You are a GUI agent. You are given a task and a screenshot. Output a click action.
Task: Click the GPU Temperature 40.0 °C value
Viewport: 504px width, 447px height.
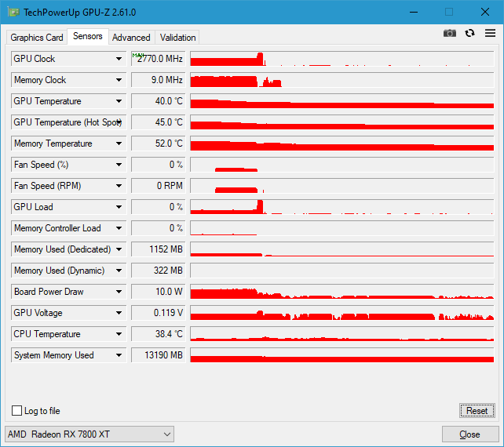pos(159,101)
